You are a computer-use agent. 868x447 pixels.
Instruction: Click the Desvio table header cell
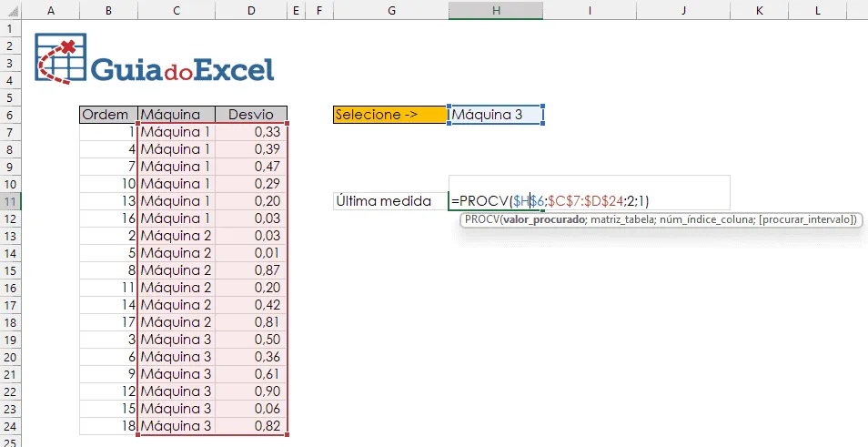(x=251, y=115)
